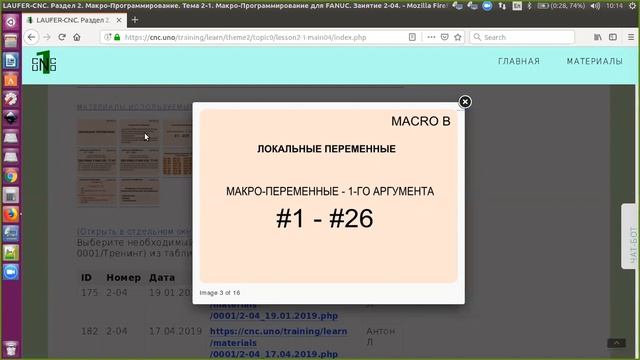Open System Settings wrench launcher icon

point(11,99)
